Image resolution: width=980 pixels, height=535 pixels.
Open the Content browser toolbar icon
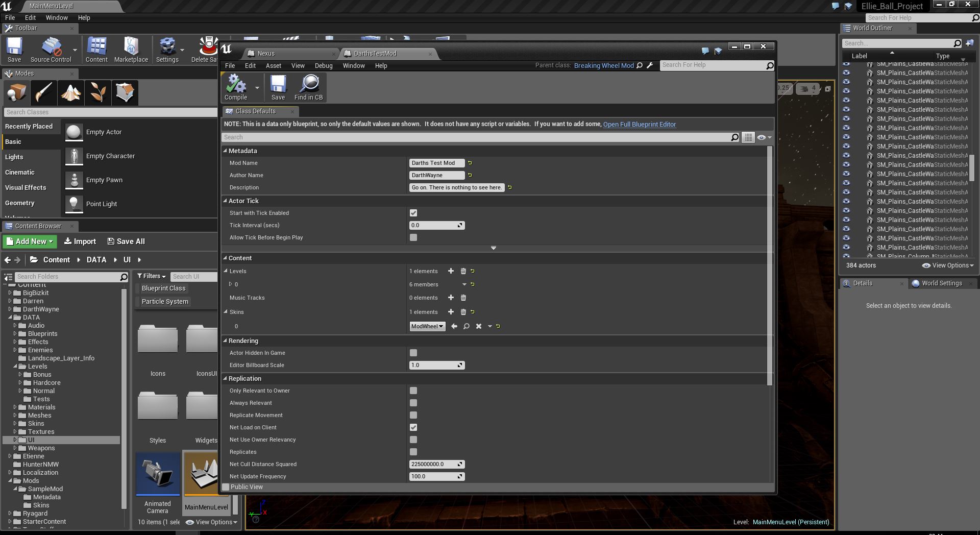click(x=96, y=48)
